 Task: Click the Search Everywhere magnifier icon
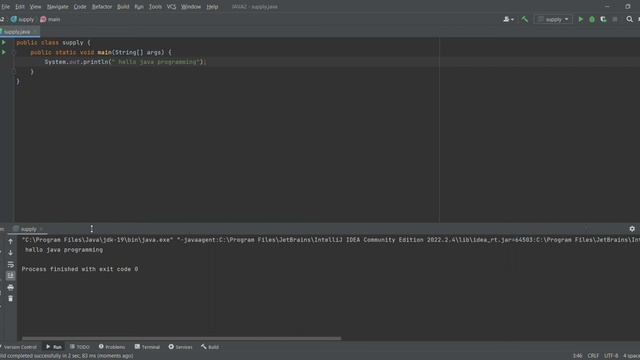point(629,19)
